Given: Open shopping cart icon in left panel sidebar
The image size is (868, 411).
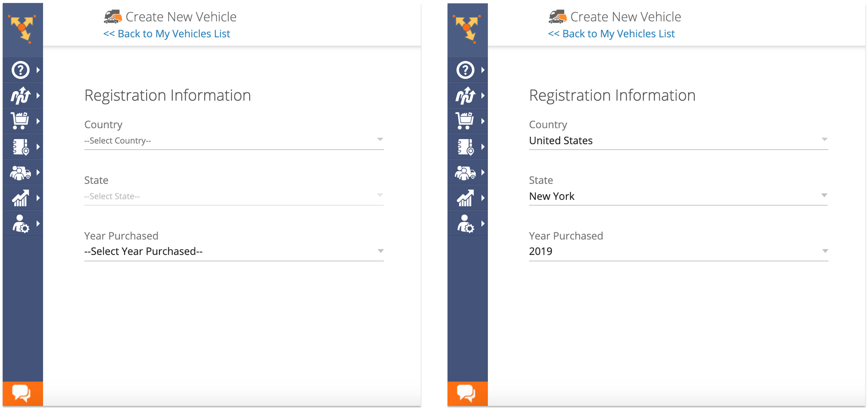Looking at the screenshot, I should [20, 121].
